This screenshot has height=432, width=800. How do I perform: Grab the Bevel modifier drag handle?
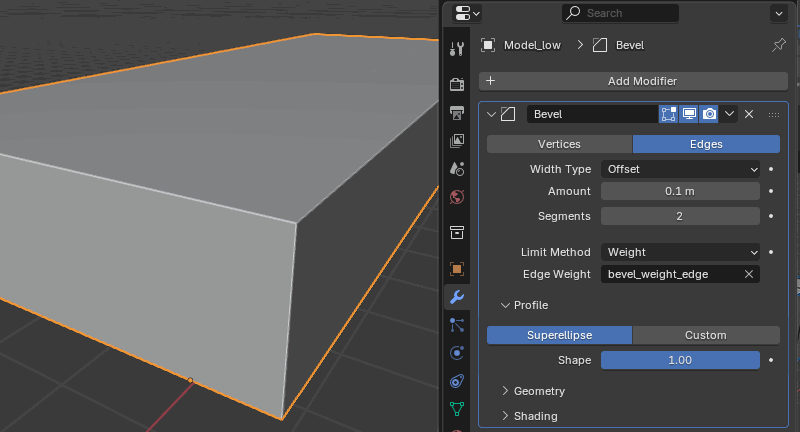click(x=773, y=115)
